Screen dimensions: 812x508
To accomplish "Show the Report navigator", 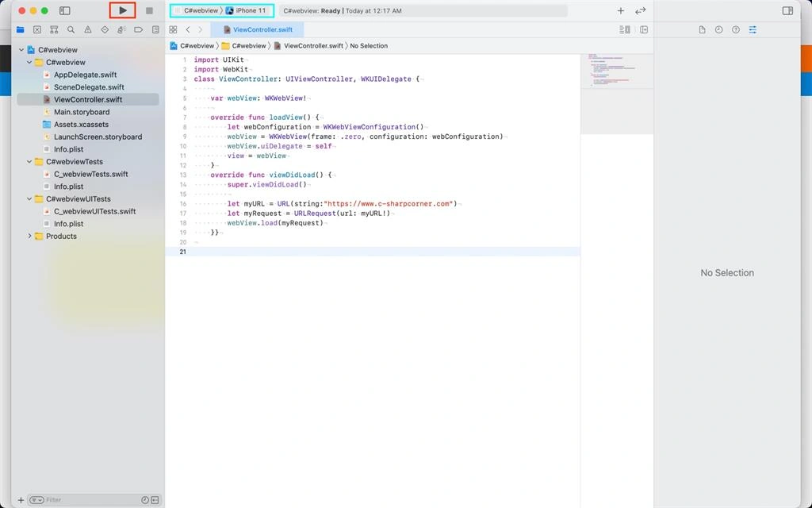I will click(155, 29).
